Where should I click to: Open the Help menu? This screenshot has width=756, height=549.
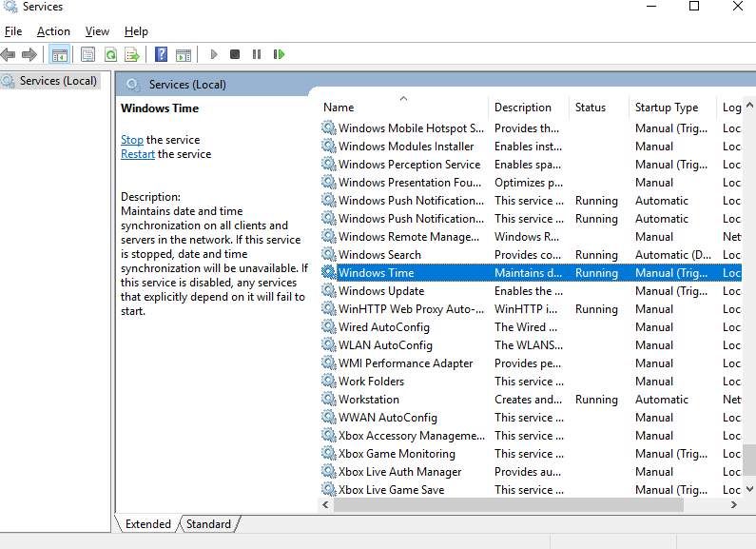pyautogui.click(x=136, y=31)
